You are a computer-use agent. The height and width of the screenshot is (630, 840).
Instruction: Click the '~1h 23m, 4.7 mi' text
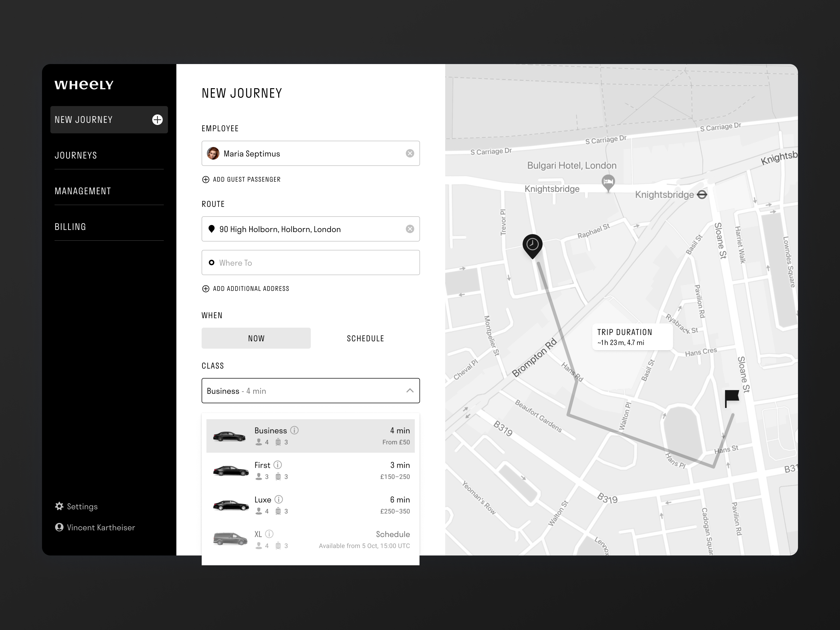[621, 343]
